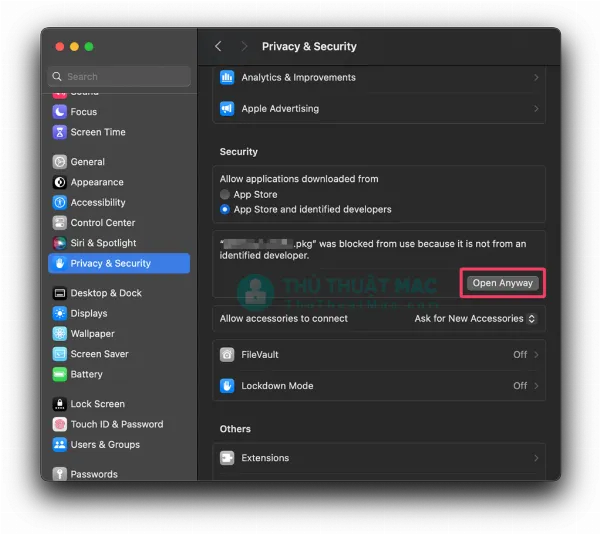Click the Extensions label
Viewport: 600px width, 534px height.
coord(265,458)
